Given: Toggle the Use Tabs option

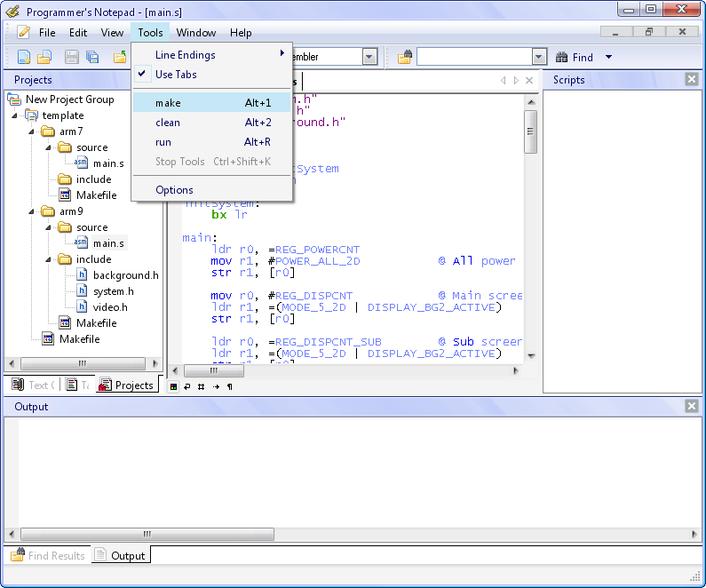Looking at the screenshot, I should 176,75.
